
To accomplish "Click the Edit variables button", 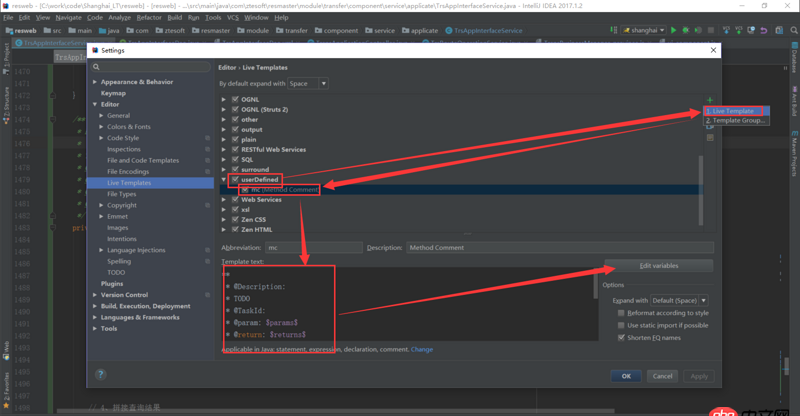I will [x=659, y=266].
